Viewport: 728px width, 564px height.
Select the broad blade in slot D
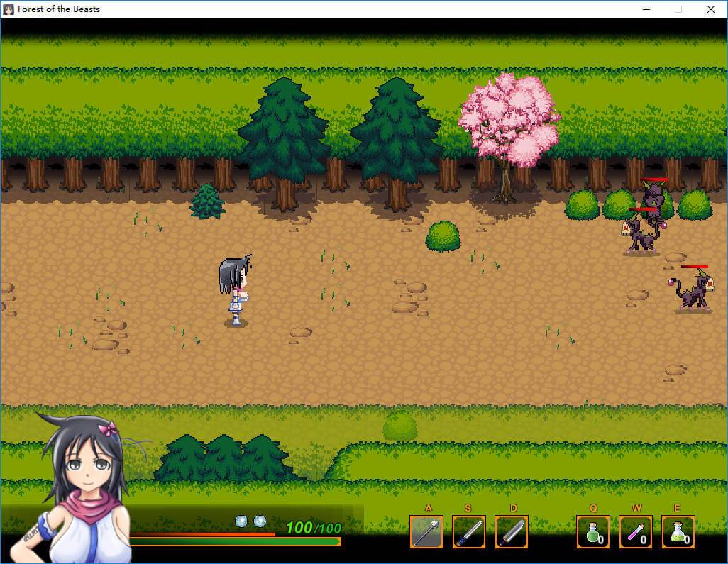point(511,531)
